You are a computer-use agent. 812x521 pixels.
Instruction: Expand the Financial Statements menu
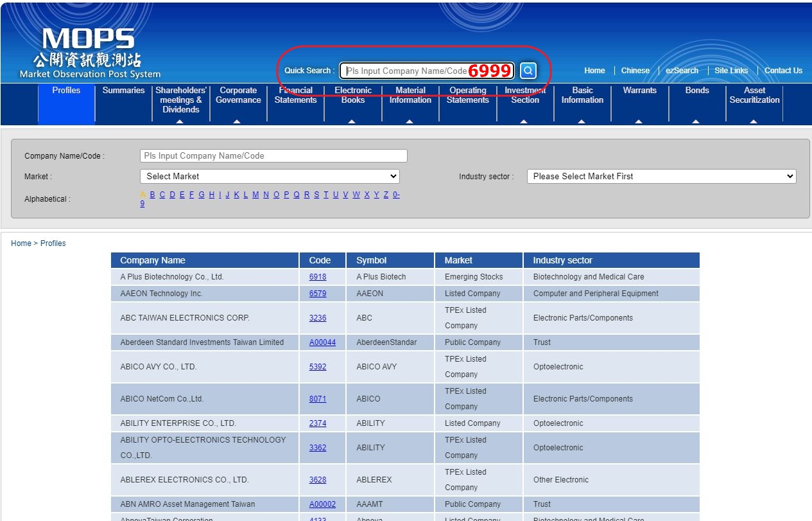tap(296, 96)
